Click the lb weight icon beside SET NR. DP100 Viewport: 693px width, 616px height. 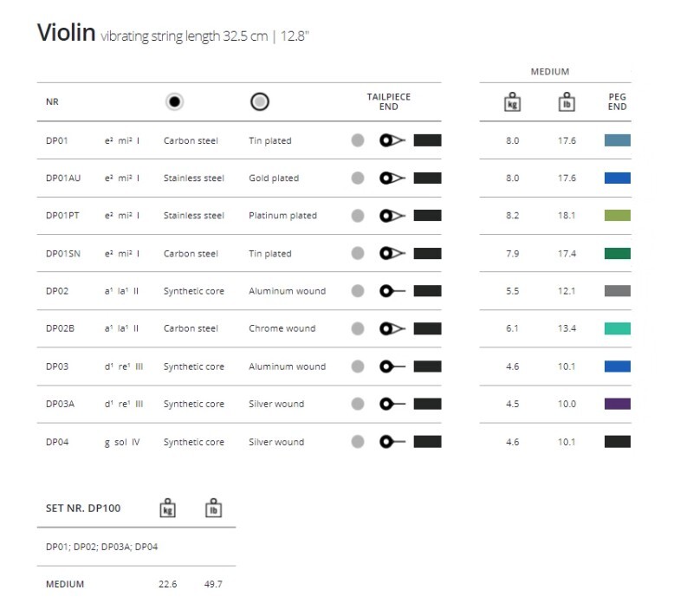point(212,509)
